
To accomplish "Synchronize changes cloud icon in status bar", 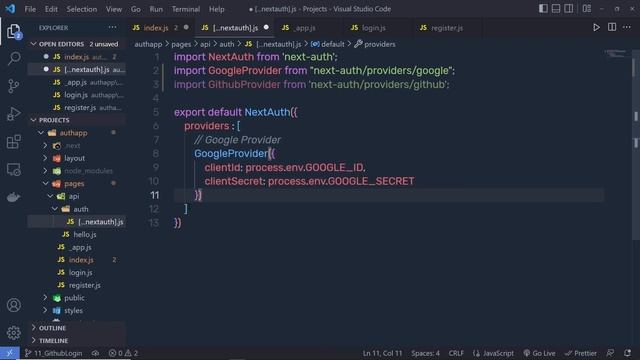I will click(95, 353).
